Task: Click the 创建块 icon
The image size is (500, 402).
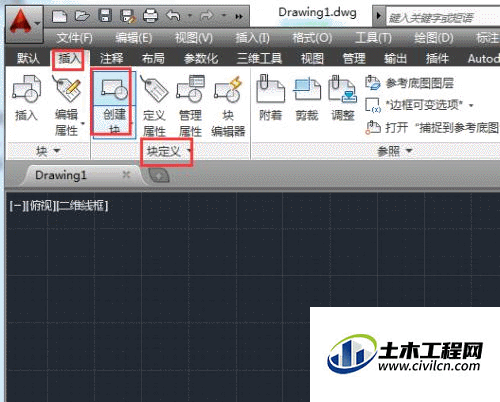Action: pyautogui.click(x=114, y=89)
